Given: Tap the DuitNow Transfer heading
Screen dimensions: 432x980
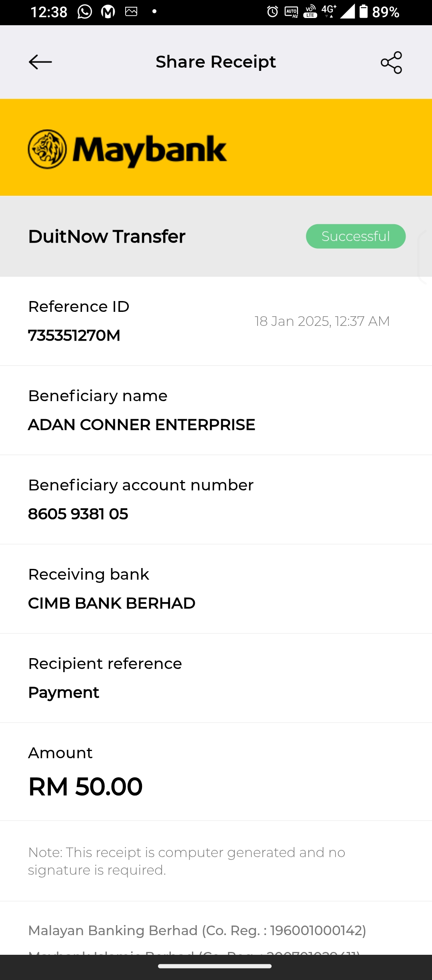Looking at the screenshot, I should pyautogui.click(x=107, y=237).
